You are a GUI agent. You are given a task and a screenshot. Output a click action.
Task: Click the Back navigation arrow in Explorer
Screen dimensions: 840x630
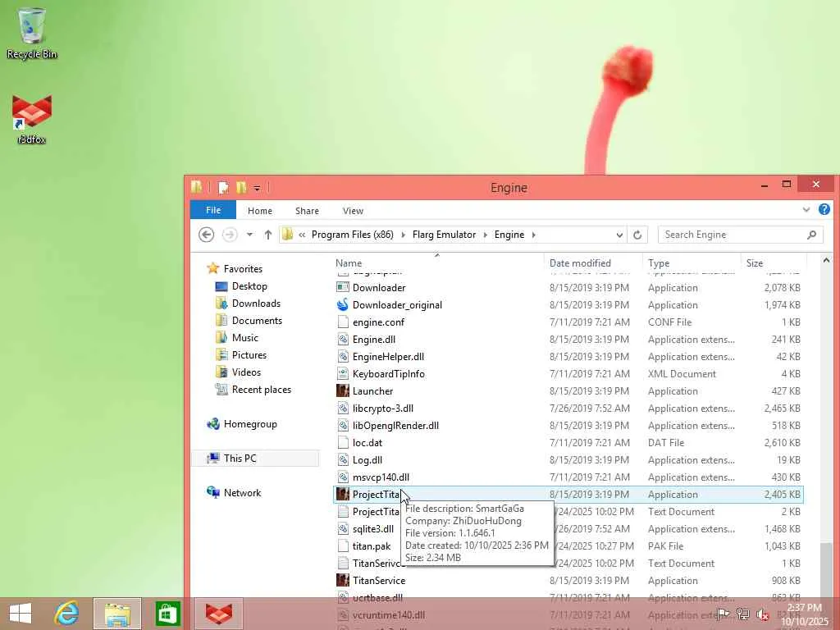point(206,235)
